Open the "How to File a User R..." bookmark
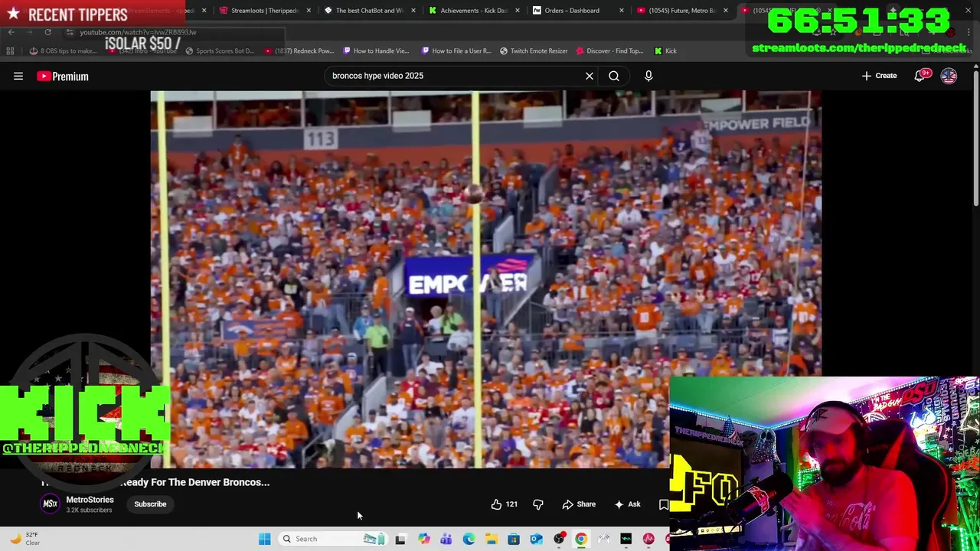Screen dimensions: 980x551 click(x=456, y=51)
